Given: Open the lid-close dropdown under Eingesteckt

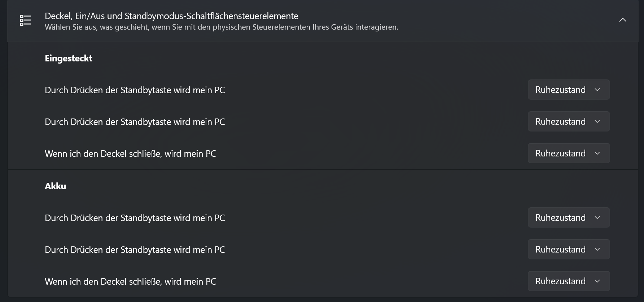Looking at the screenshot, I should pos(569,153).
